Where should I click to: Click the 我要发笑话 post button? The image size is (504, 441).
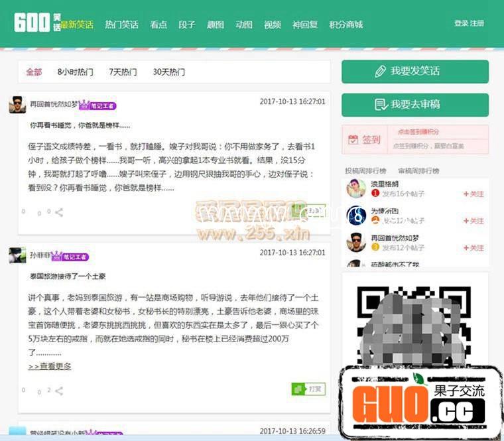click(414, 72)
